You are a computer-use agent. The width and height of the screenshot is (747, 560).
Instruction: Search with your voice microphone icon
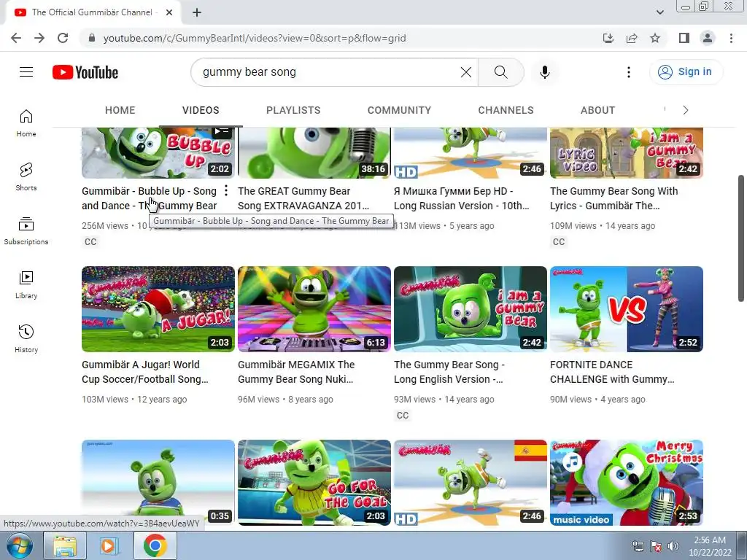(544, 72)
